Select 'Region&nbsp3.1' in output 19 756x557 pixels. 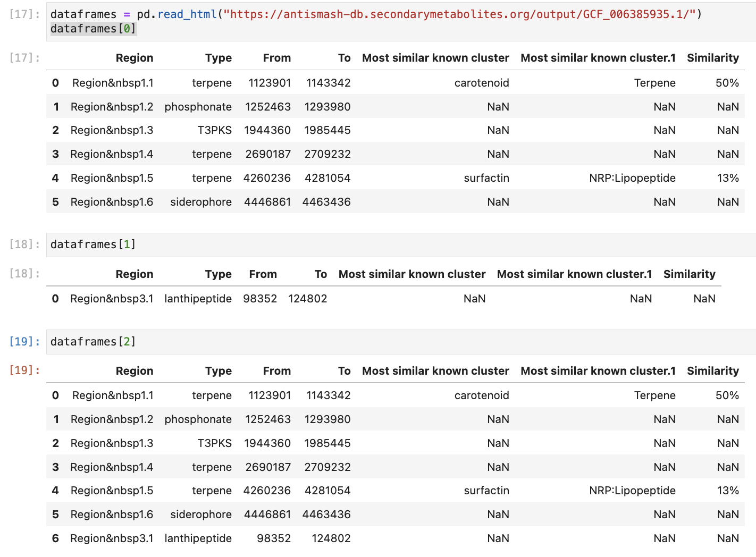tap(112, 538)
